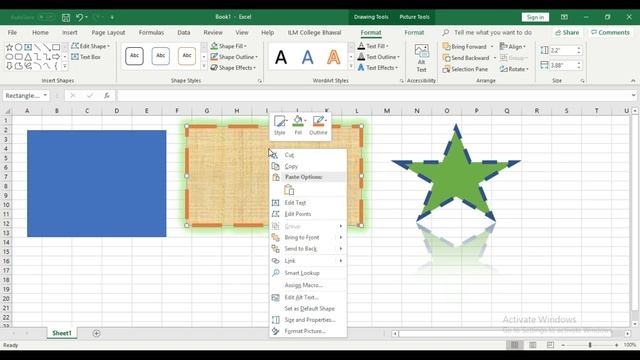Expand Bring to Front submenu
This screenshot has height=360, width=640.
[308, 237]
